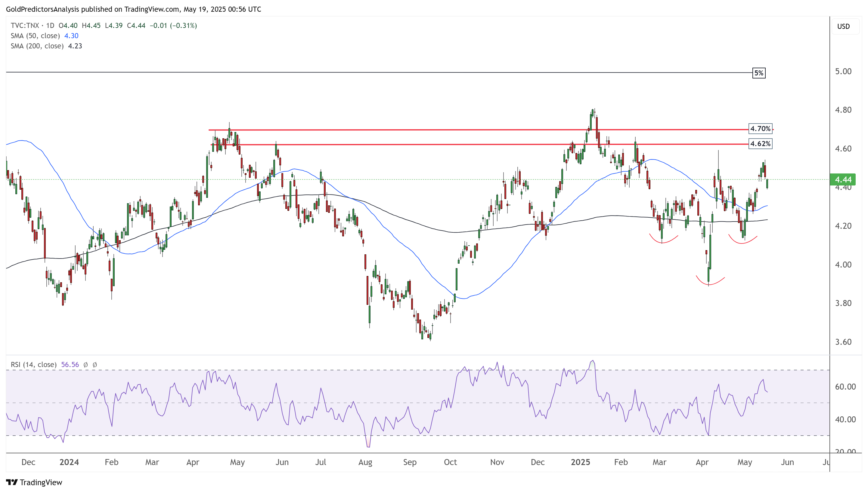Select the RSI (14, close) legend
Screen dimensions: 868x493
[33, 364]
